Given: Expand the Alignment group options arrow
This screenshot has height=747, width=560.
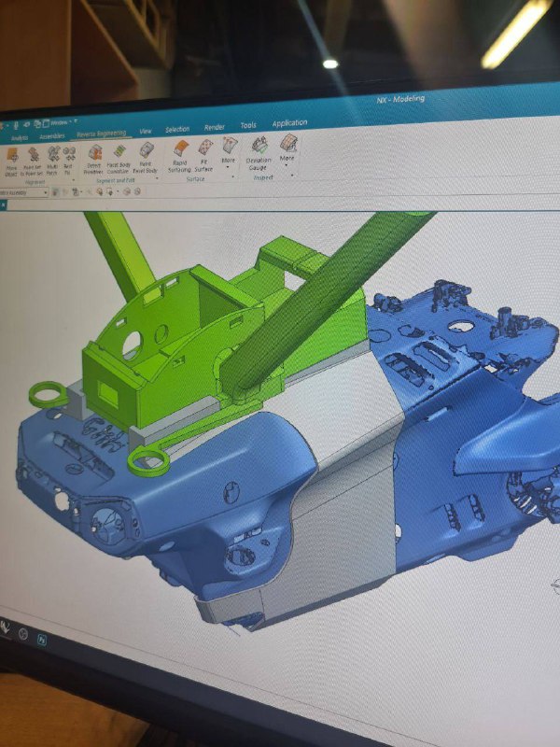Looking at the screenshot, I should point(74,180).
